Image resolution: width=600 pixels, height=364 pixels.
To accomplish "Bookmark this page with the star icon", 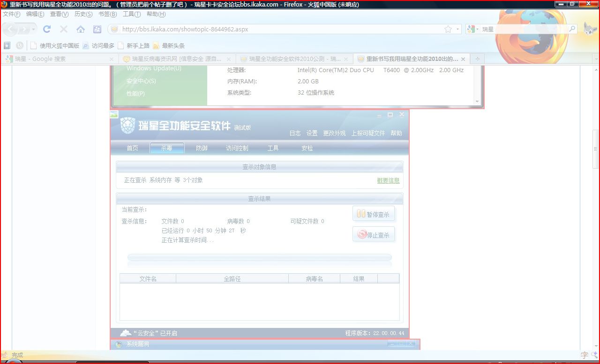I will coord(448,29).
